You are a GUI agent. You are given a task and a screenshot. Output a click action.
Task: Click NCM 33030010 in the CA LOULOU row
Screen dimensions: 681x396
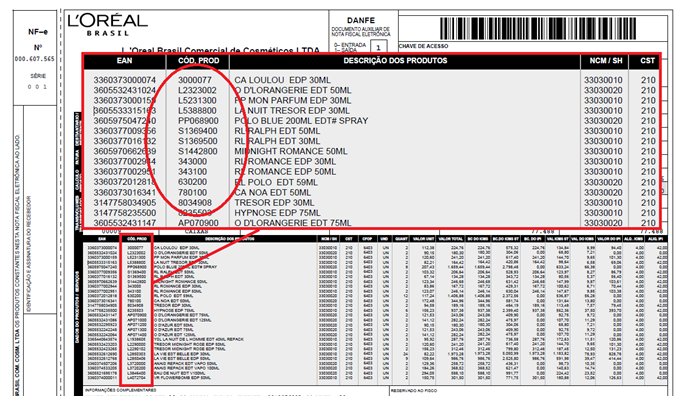click(603, 80)
